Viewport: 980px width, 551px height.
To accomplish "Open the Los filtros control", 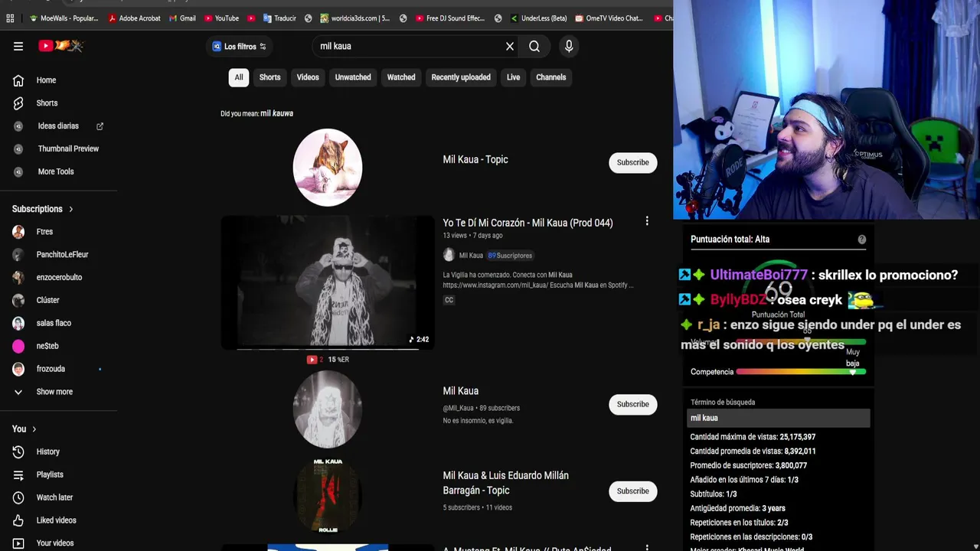I will [240, 46].
